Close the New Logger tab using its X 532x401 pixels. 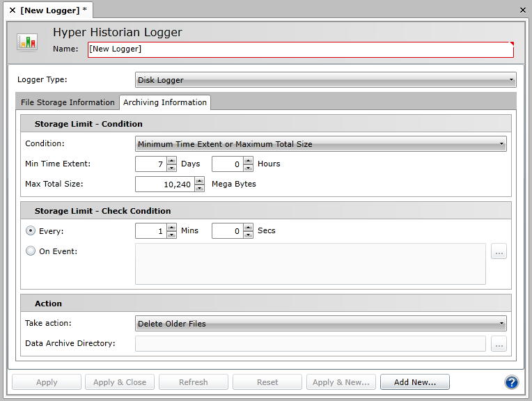[13, 10]
